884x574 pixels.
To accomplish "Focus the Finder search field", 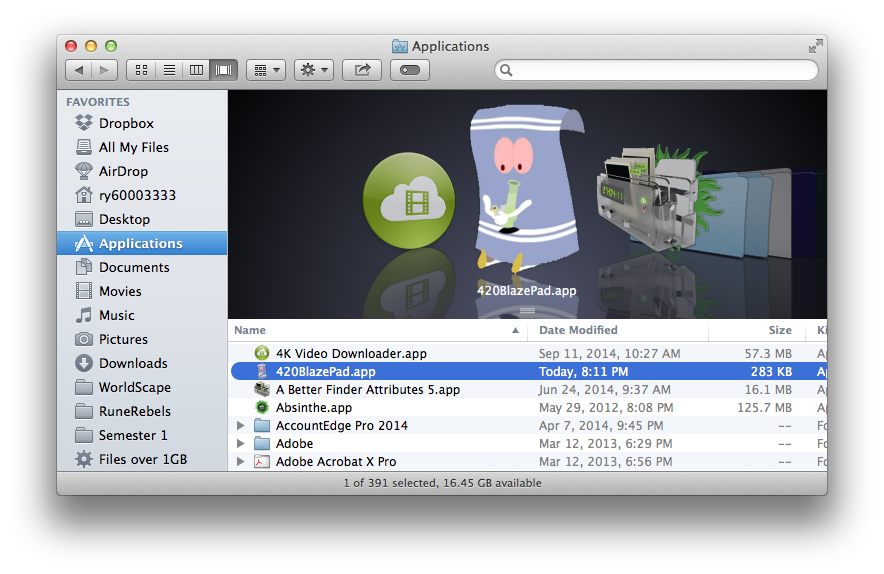I will (x=656, y=70).
